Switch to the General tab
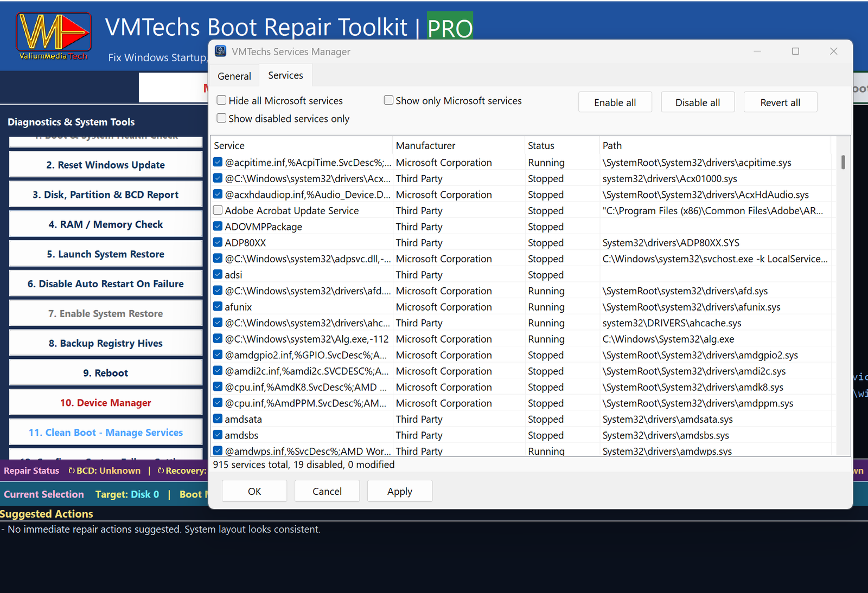Viewport: 868px width, 593px height. coord(234,76)
